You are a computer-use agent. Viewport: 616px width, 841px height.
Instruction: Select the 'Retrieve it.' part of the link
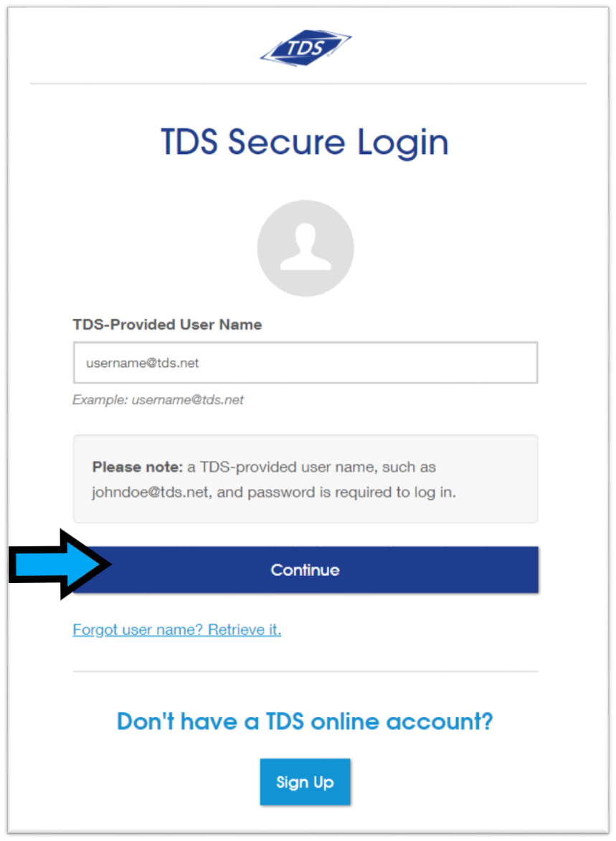pos(245,629)
